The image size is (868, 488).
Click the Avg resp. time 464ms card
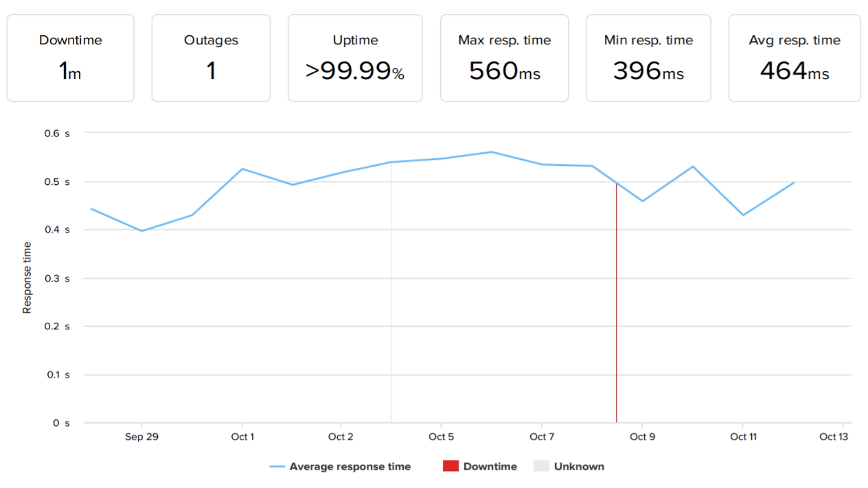tap(794, 58)
